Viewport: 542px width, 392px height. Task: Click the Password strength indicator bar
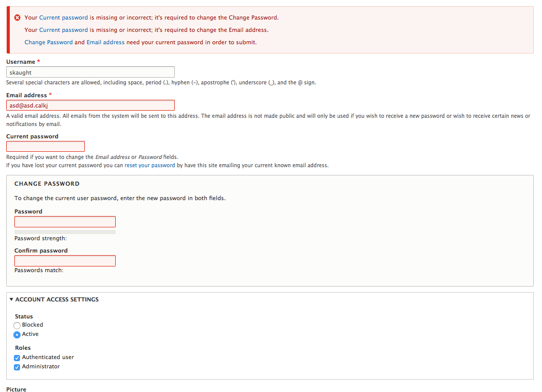click(65, 231)
